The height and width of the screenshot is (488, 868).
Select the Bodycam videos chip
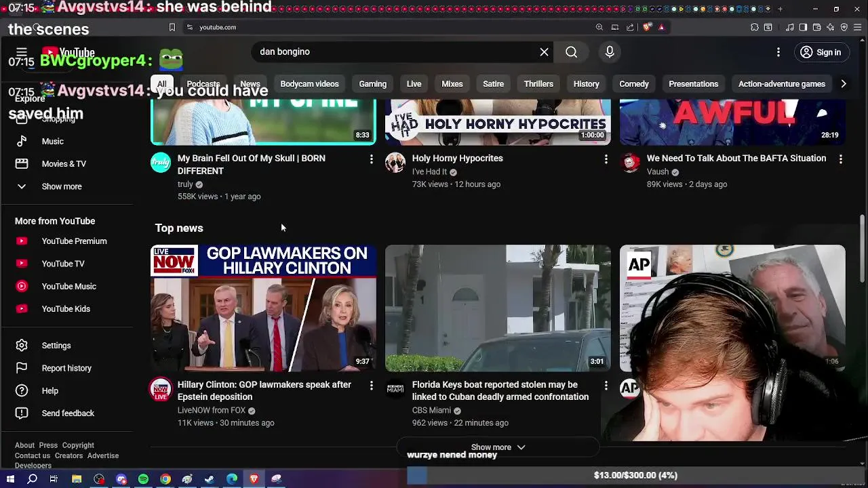pos(309,84)
